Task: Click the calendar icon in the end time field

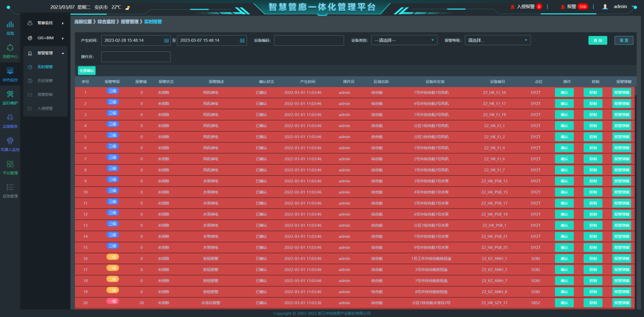Action: coord(242,40)
